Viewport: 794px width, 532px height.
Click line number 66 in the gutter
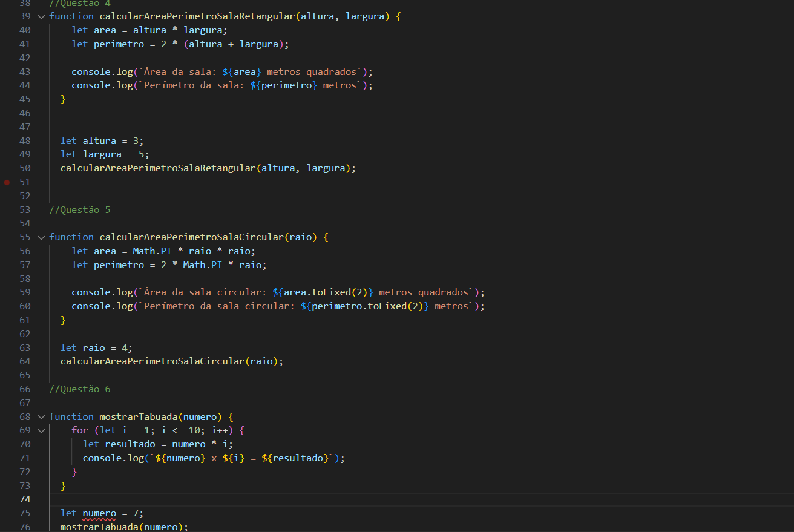[x=25, y=389]
